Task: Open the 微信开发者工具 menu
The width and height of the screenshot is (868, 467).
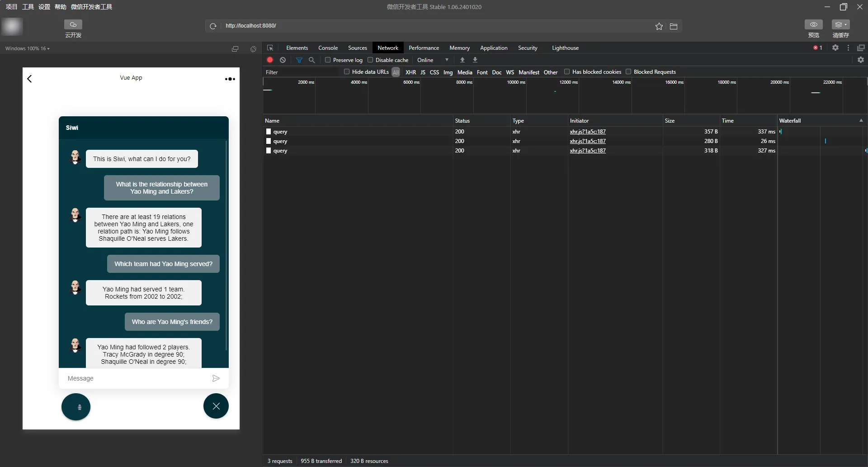Action: pos(91,7)
